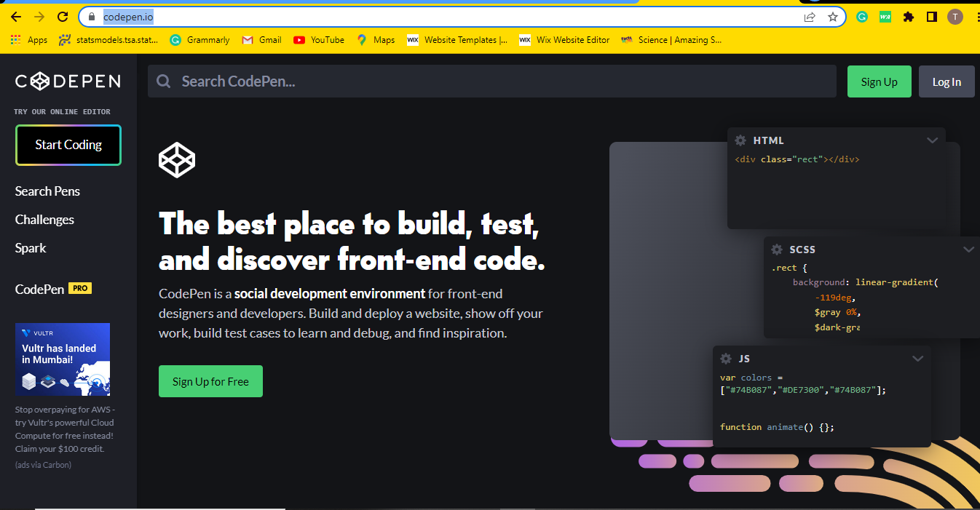The width and height of the screenshot is (980, 510).
Task: Open Challenges in the sidebar
Action: [x=44, y=220]
